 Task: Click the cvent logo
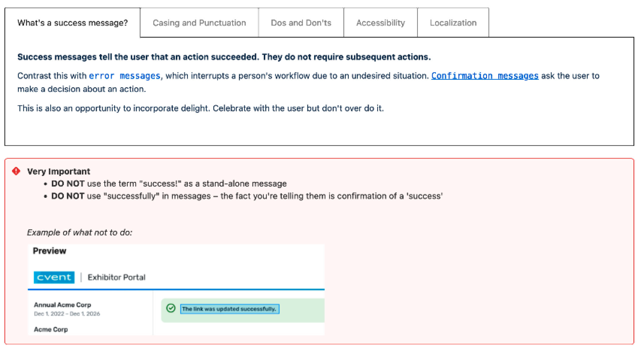tap(54, 277)
